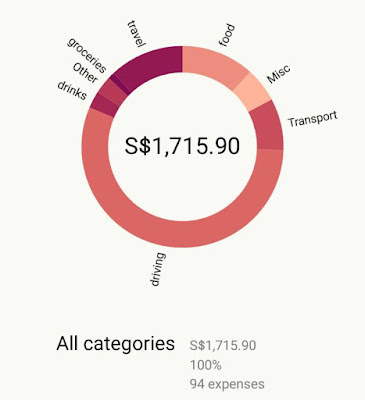Click the 94 expenses text
365x400 pixels.
click(x=227, y=384)
